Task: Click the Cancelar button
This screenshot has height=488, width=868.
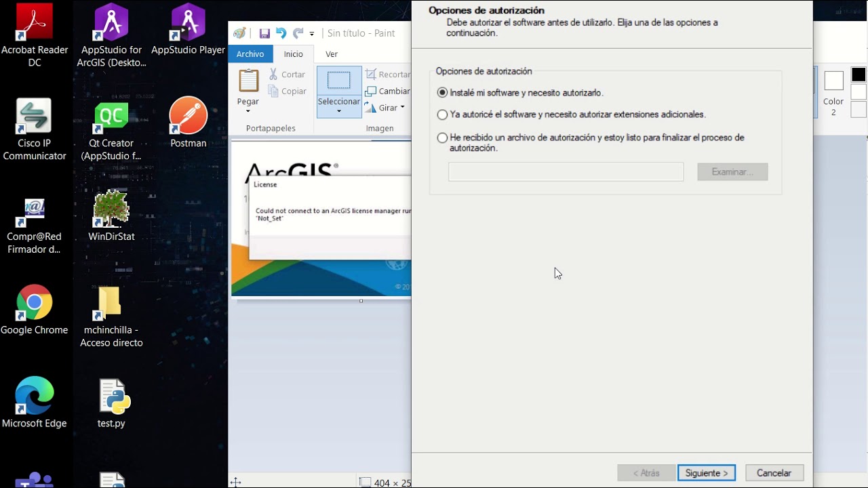Action: pyautogui.click(x=774, y=473)
